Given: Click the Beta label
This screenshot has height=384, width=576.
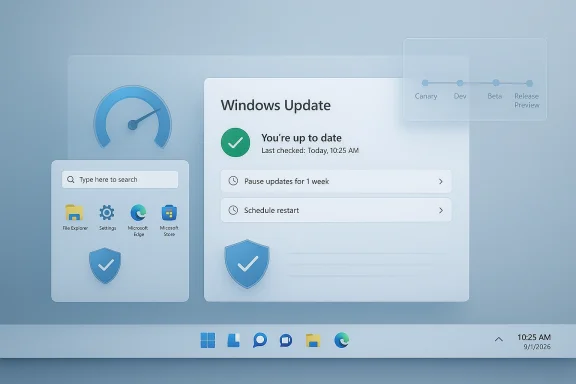Looking at the screenshot, I should [495, 96].
